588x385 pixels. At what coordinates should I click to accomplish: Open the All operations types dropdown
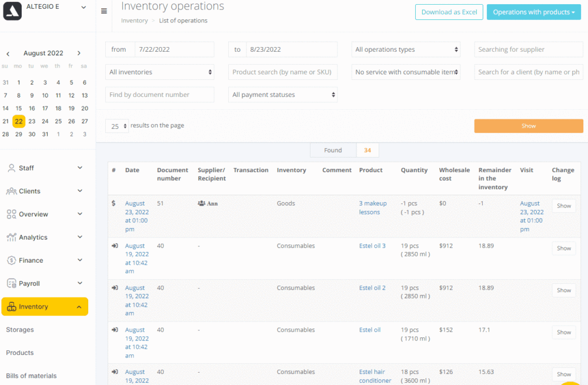pos(406,49)
